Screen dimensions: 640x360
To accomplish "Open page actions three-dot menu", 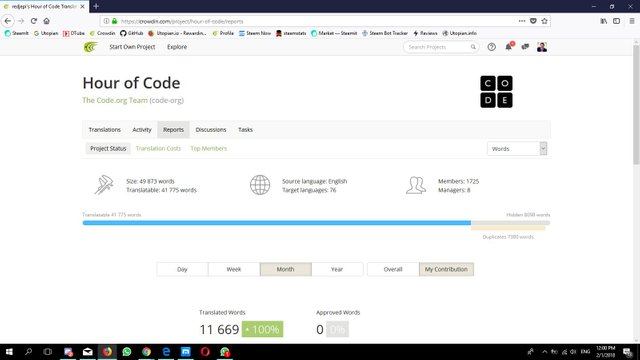I will (x=522, y=21).
